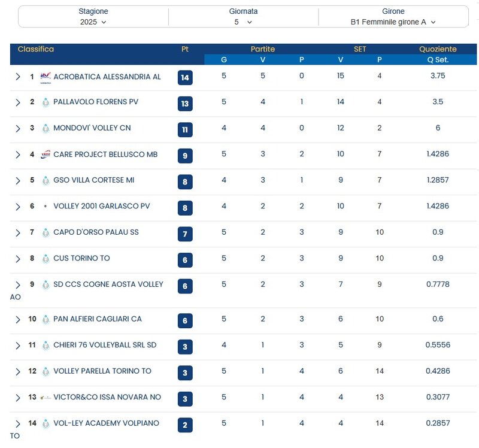Click the Mondovi' Volley team icon
479x448 pixels.
pyautogui.click(x=46, y=128)
